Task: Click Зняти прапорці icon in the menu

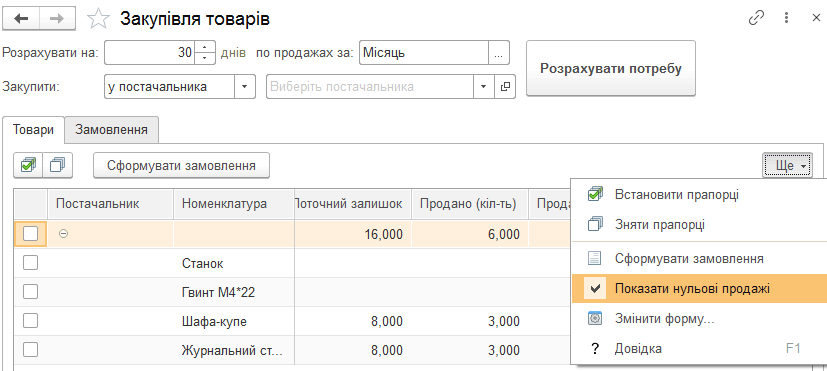Action: coord(595,224)
